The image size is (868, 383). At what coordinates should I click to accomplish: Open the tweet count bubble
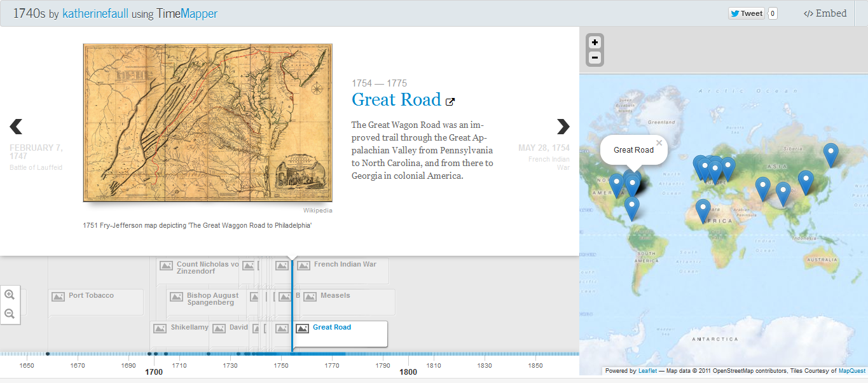773,13
